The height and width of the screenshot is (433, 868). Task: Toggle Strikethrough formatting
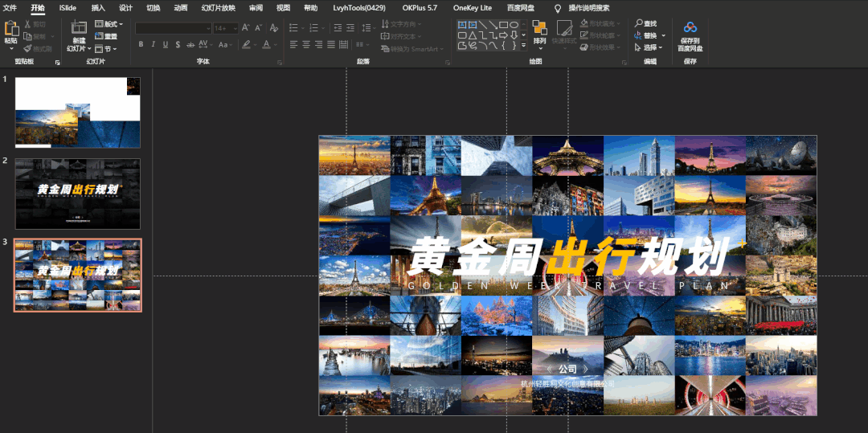click(190, 45)
